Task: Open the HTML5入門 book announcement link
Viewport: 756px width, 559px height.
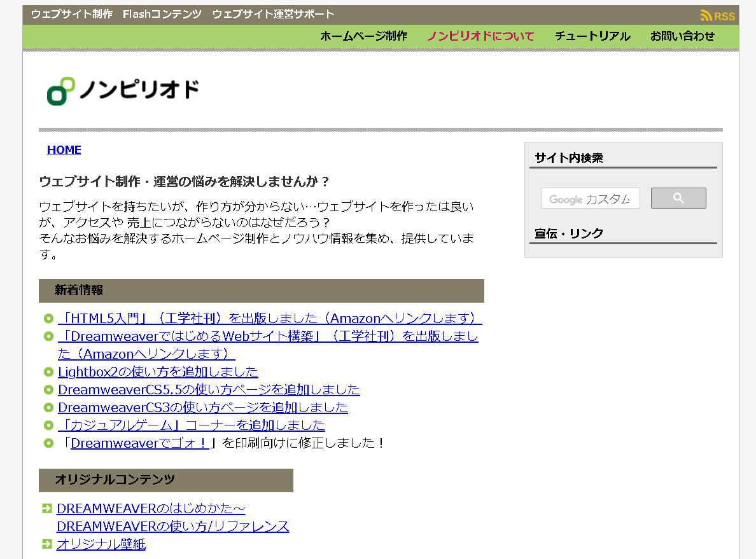Action: [x=270, y=318]
